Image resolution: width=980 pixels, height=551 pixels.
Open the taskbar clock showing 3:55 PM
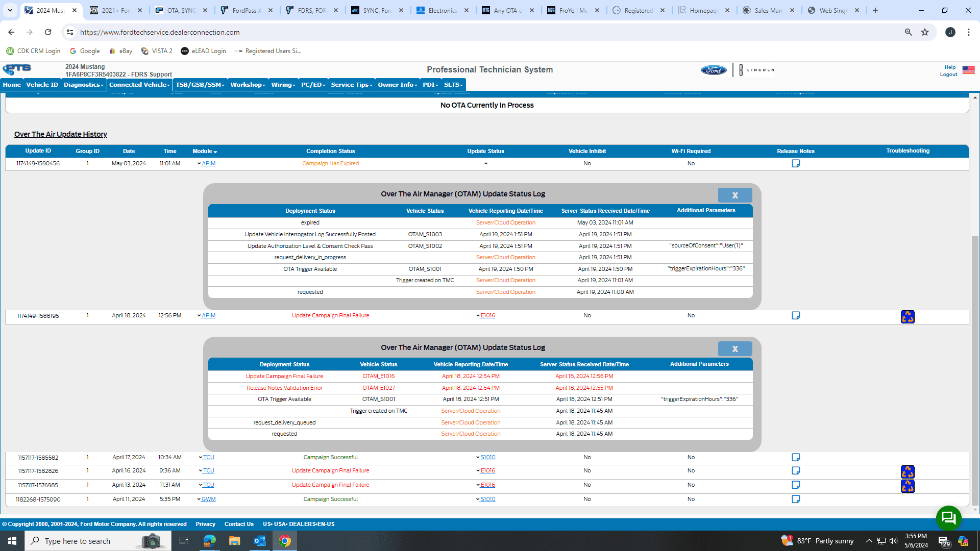(916, 541)
